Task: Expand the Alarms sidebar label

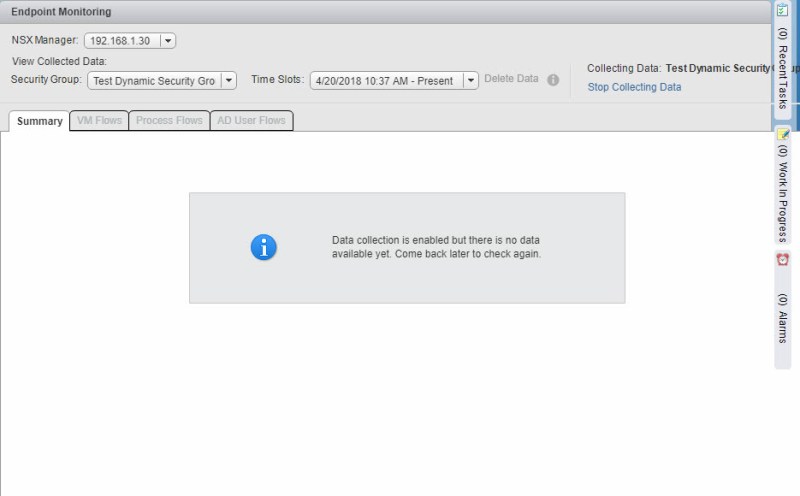Action: tap(783, 319)
